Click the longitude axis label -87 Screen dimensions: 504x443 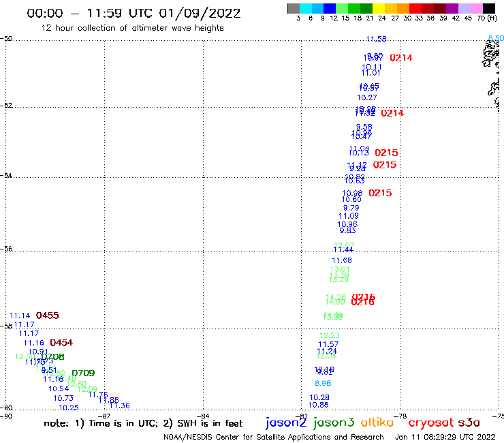(x=104, y=416)
